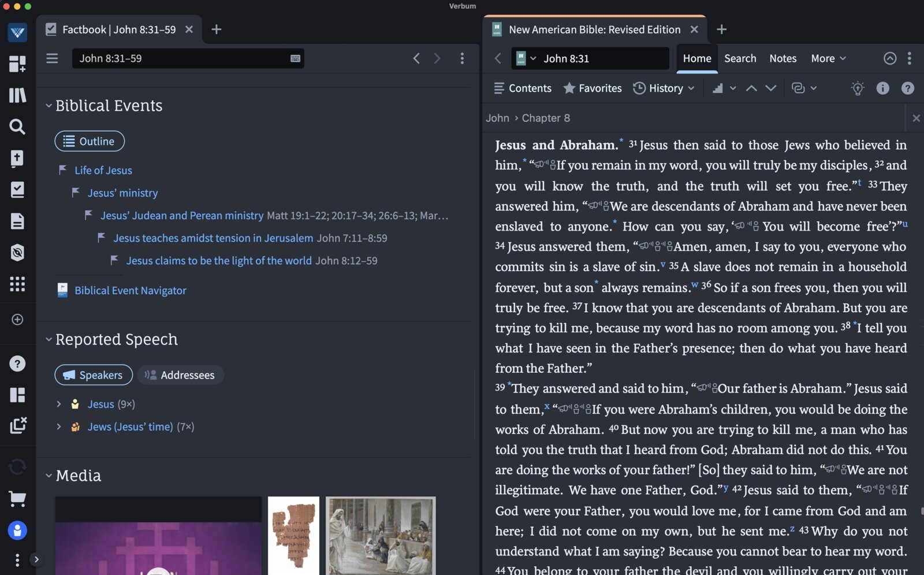Open the Search icon in the sidebar
Viewport: 924px width, 575px height.
(17, 127)
